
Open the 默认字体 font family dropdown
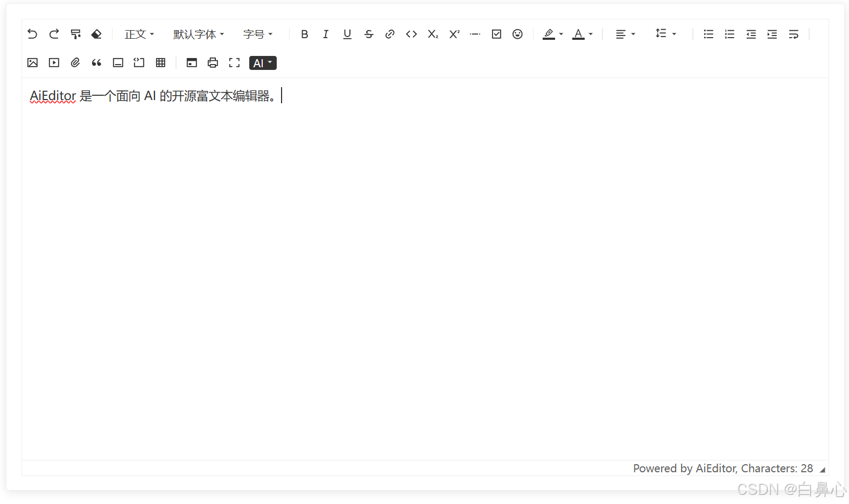pos(199,34)
